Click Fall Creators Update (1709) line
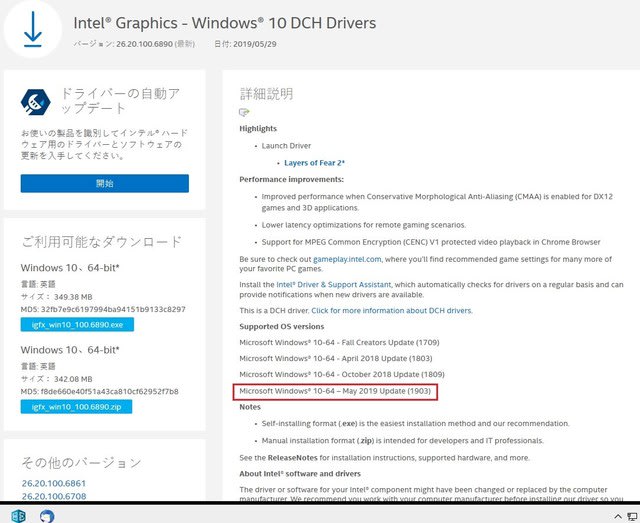This screenshot has height=523, width=640. click(339, 343)
